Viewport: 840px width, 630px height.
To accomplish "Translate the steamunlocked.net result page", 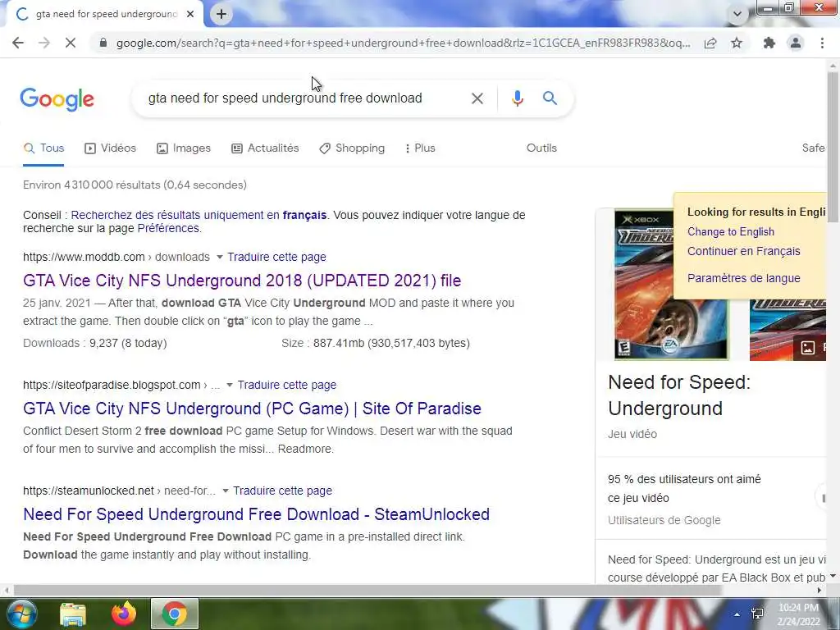I will [x=282, y=491].
